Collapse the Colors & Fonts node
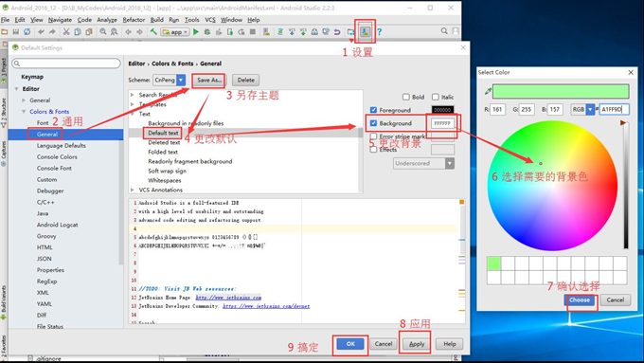 pyautogui.click(x=24, y=112)
